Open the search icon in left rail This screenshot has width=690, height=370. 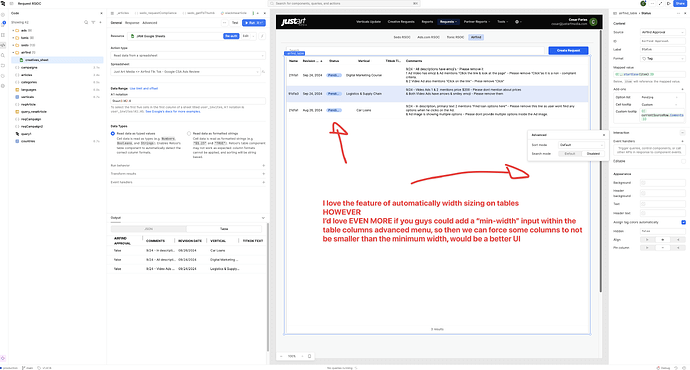point(3,55)
